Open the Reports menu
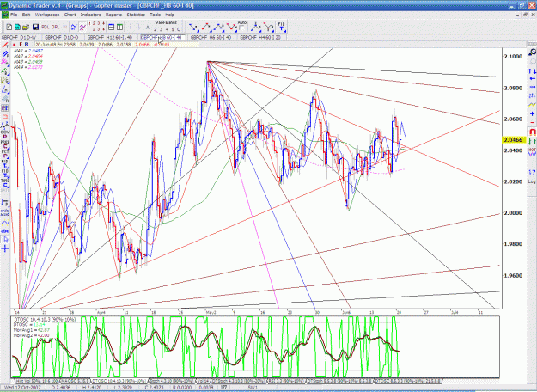537x392 pixels. [x=113, y=15]
